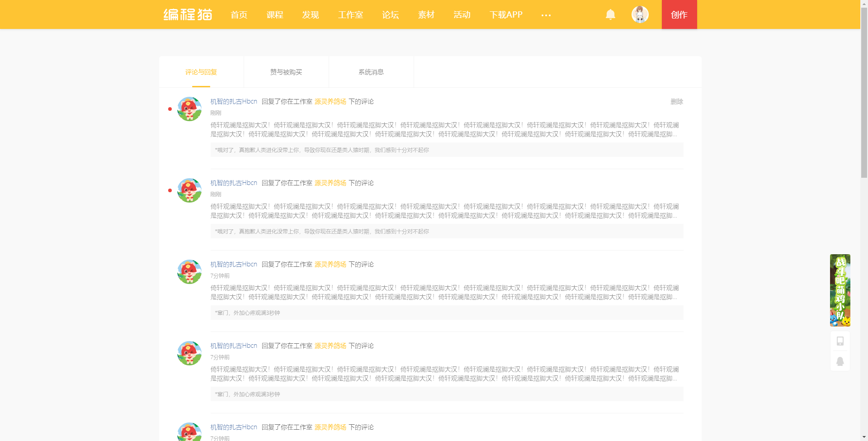Click the red 创作 button
This screenshot has height=441, width=868.
pos(679,14)
